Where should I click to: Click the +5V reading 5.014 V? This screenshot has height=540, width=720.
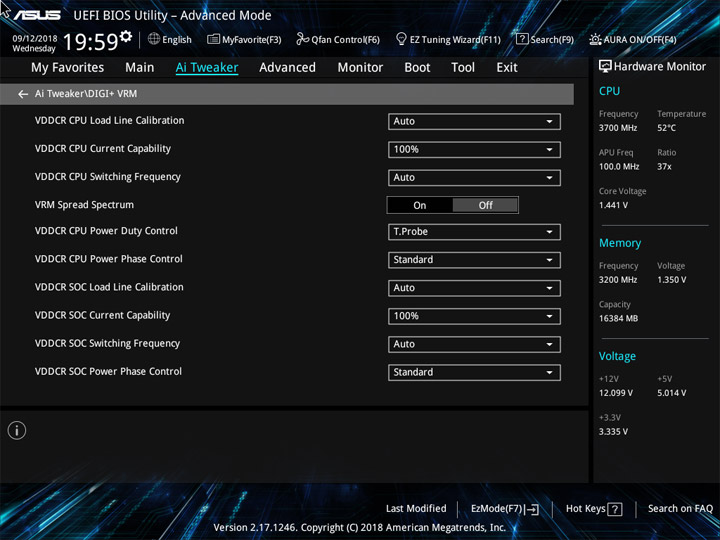coord(672,393)
